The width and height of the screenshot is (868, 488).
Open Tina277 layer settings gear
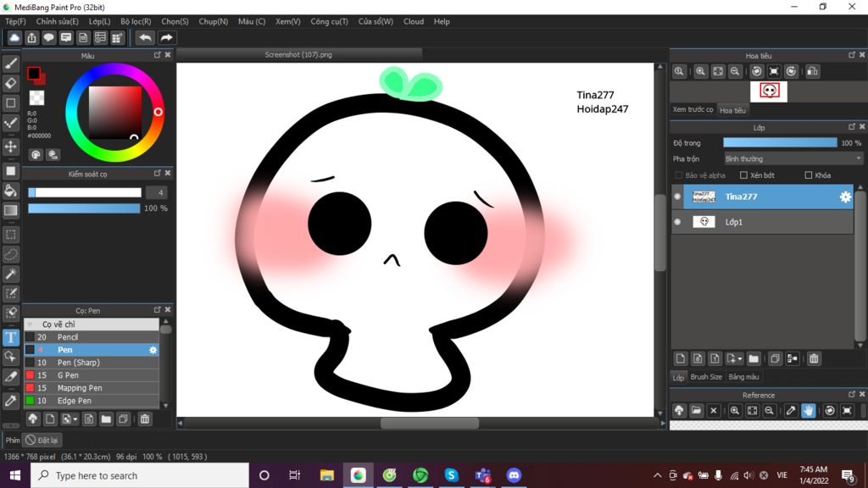point(845,197)
